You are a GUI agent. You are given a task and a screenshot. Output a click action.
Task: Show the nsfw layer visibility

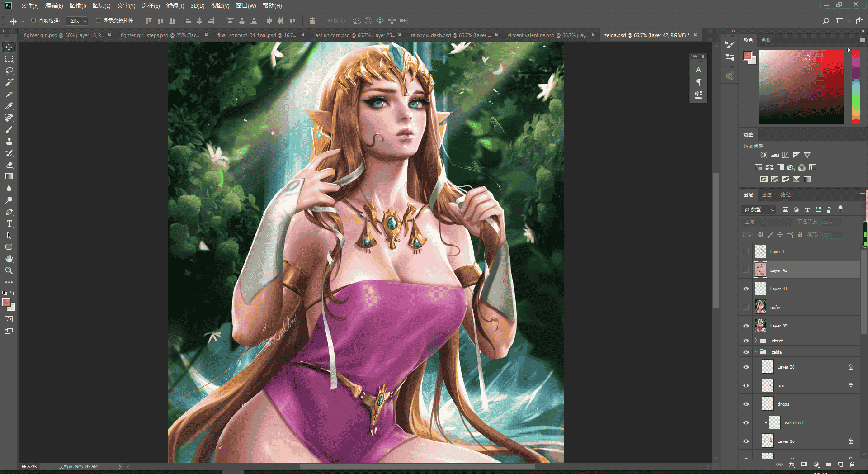click(x=746, y=308)
